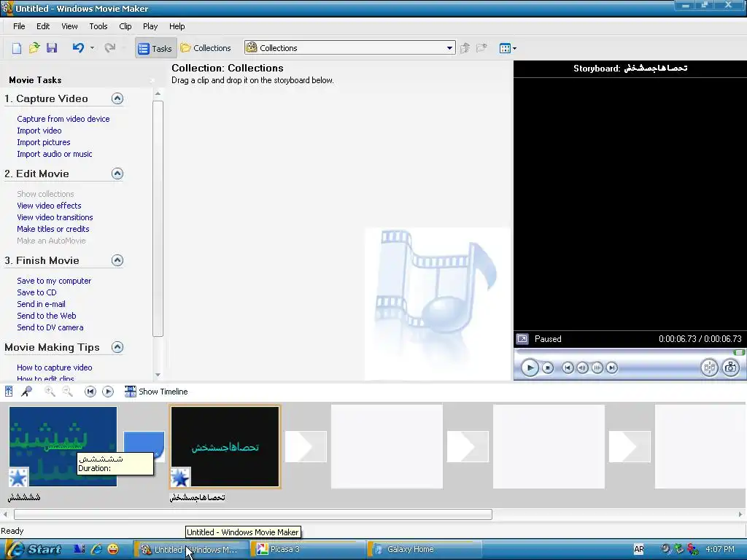Collapse the Capture Video section
This screenshot has width=747, height=560.
(117, 98)
